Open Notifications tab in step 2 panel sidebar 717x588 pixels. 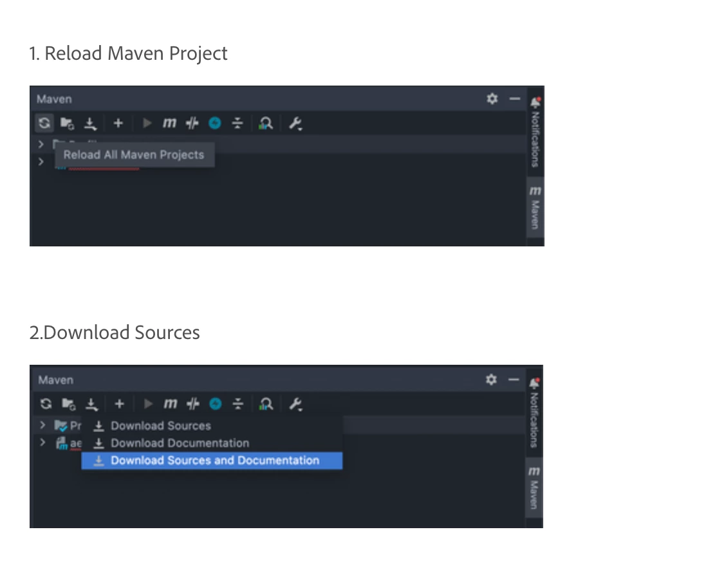534,413
